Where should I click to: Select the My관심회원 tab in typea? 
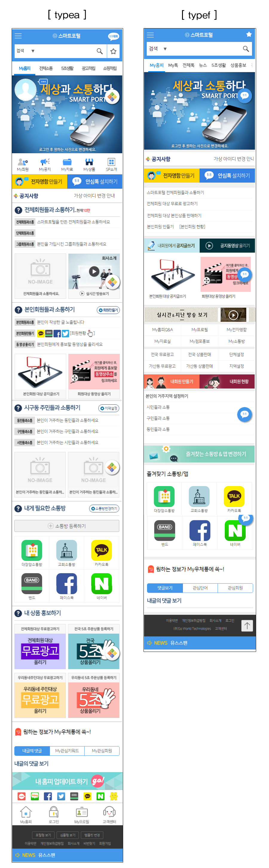coord(102,750)
